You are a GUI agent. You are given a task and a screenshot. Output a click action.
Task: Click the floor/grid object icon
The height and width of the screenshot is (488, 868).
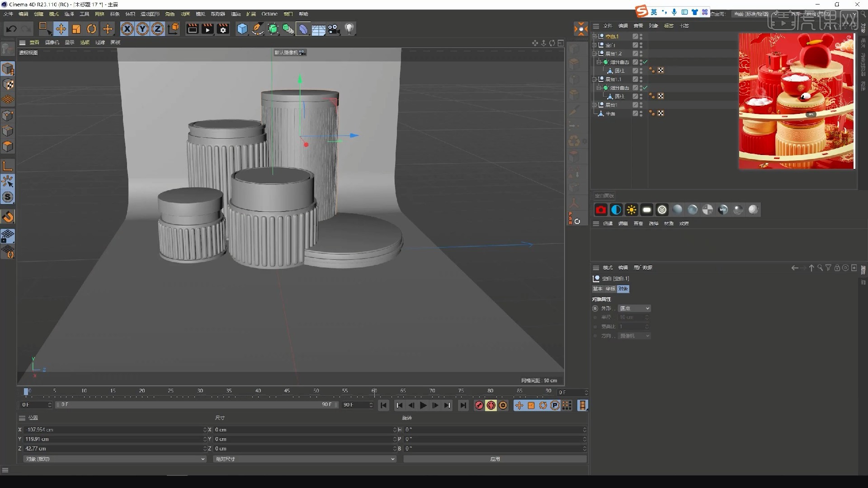point(319,29)
